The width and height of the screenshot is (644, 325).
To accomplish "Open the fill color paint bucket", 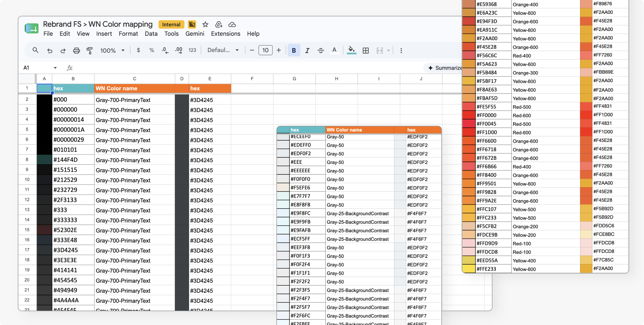I will (x=351, y=50).
